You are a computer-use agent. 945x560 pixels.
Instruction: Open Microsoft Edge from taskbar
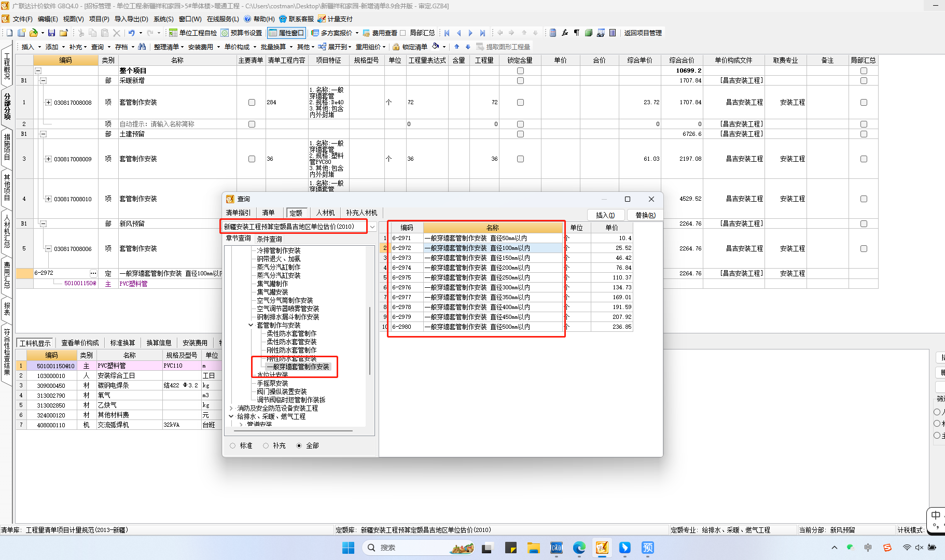click(x=579, y=548)
